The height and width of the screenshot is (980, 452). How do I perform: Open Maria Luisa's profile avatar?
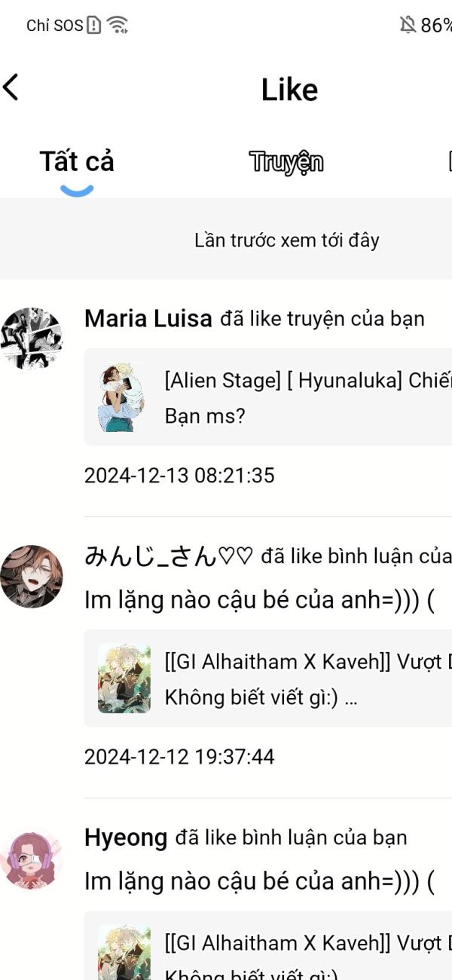coord(31,338)
